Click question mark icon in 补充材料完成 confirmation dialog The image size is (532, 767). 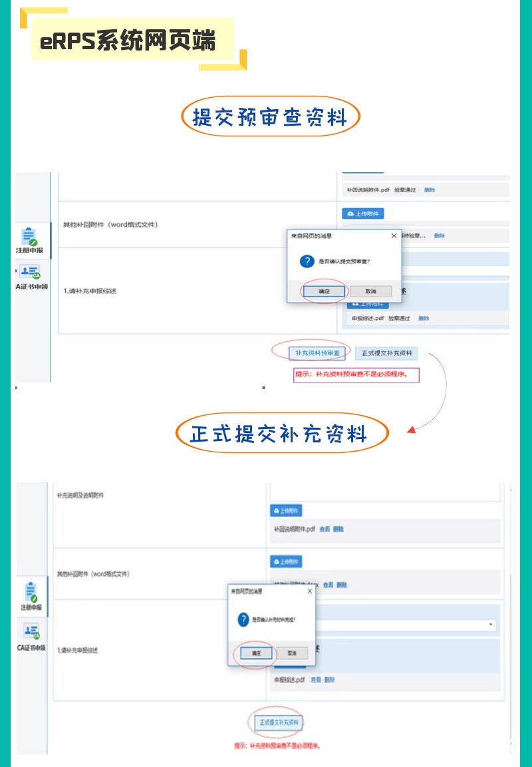pyautogui.click(x=241, y=619)
